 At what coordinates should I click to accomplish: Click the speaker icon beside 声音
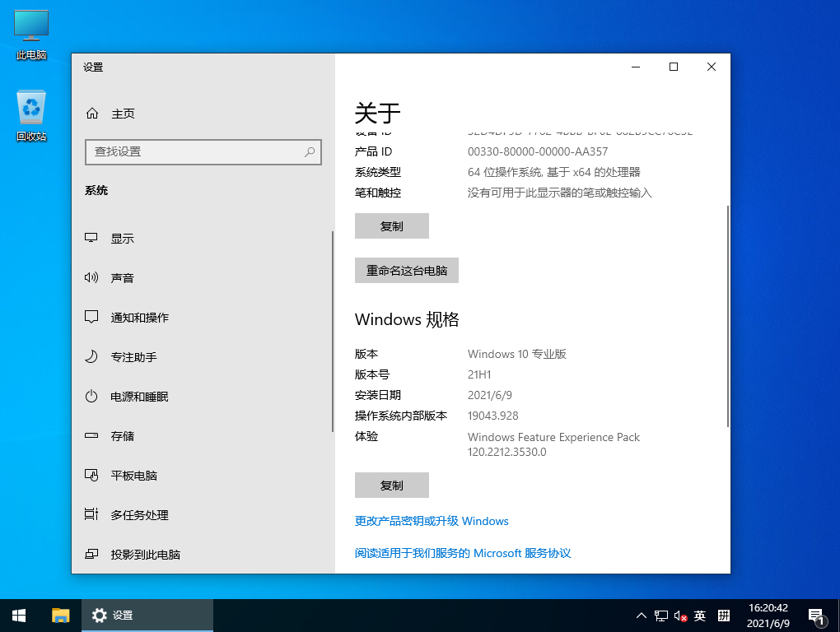[91, 277]
